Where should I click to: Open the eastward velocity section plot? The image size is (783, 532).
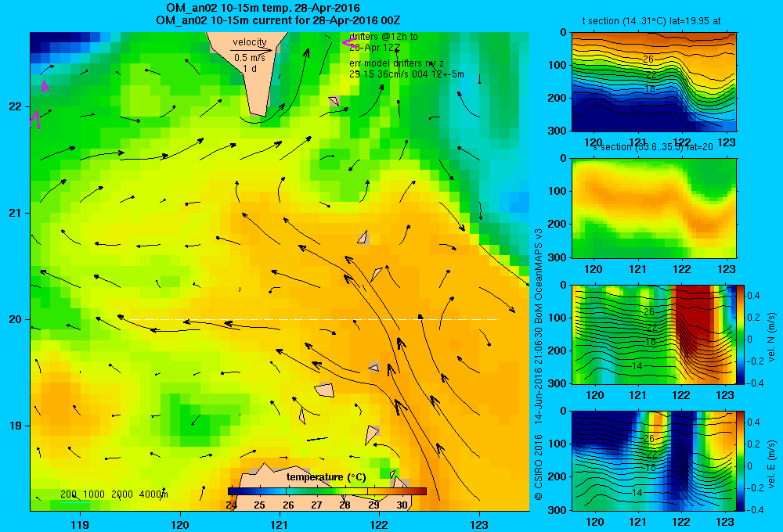tap(654, 461)
